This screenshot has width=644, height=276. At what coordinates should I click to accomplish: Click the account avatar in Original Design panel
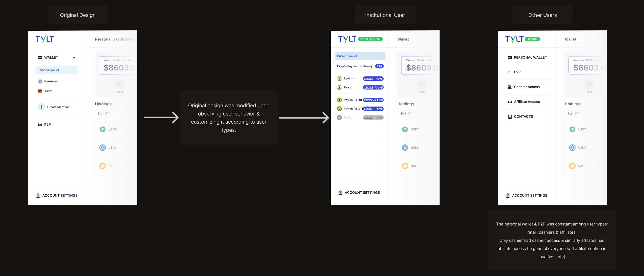tap(38, 195)
